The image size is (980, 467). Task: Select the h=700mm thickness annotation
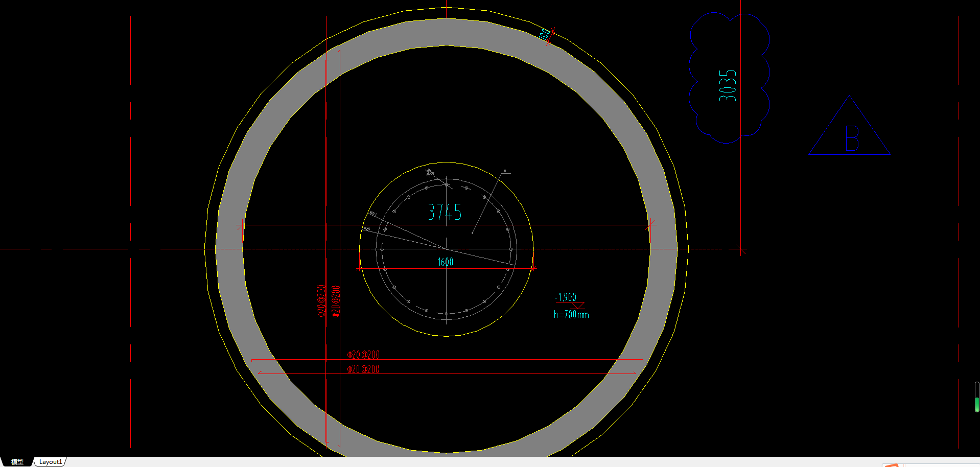pos(571,315)
